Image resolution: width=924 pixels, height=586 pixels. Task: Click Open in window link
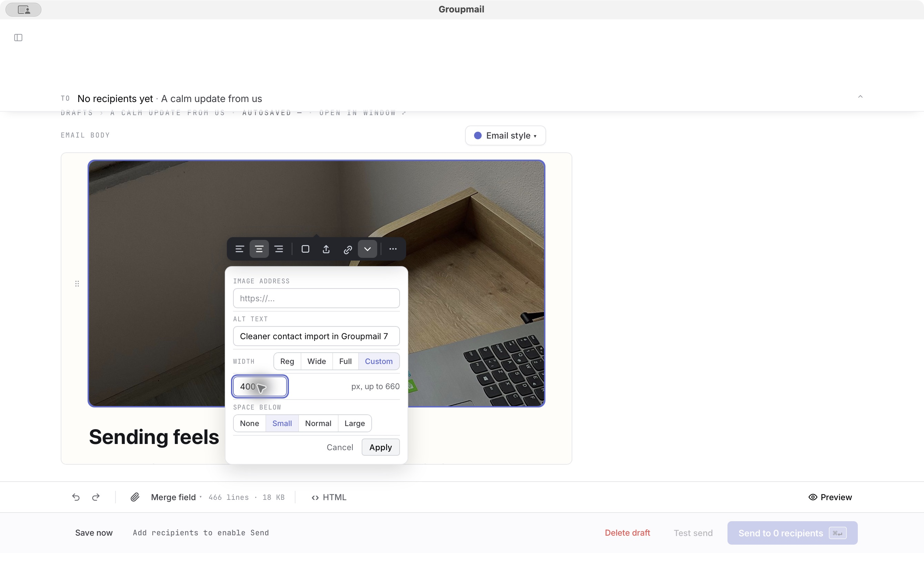362,113
